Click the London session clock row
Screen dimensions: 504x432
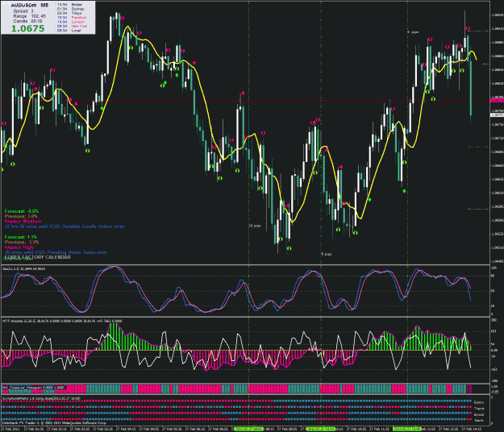point(71,22)
